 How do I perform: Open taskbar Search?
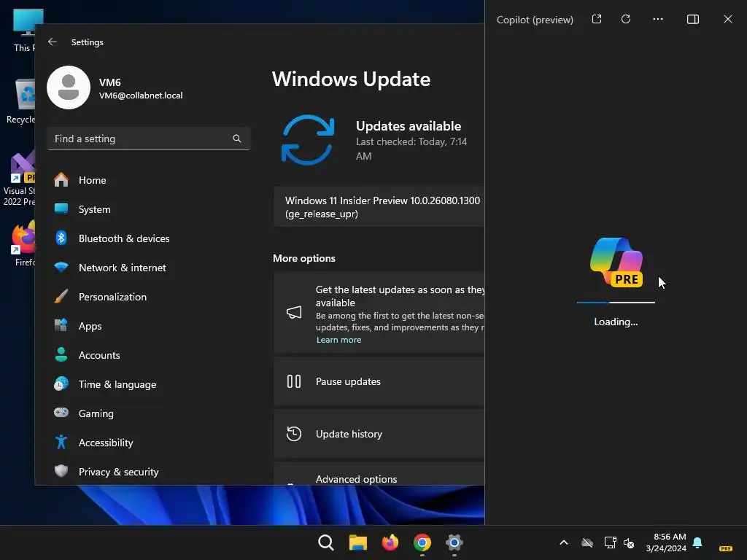click(326, 542)
